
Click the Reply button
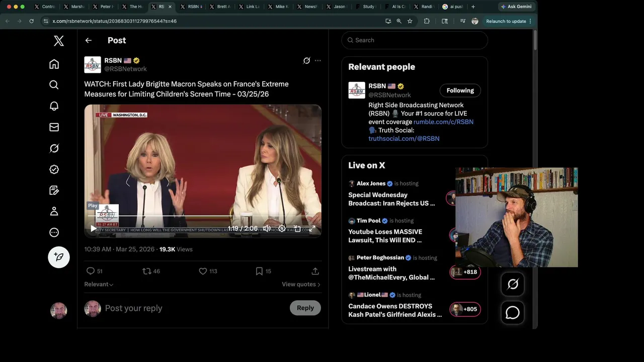pos(305,308)
